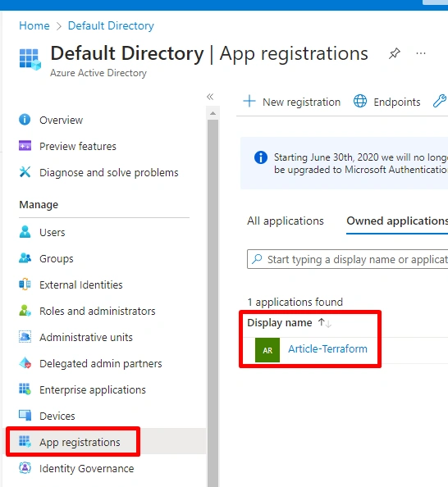Click the New registration plus icon
448x487 pixels.
249,102
